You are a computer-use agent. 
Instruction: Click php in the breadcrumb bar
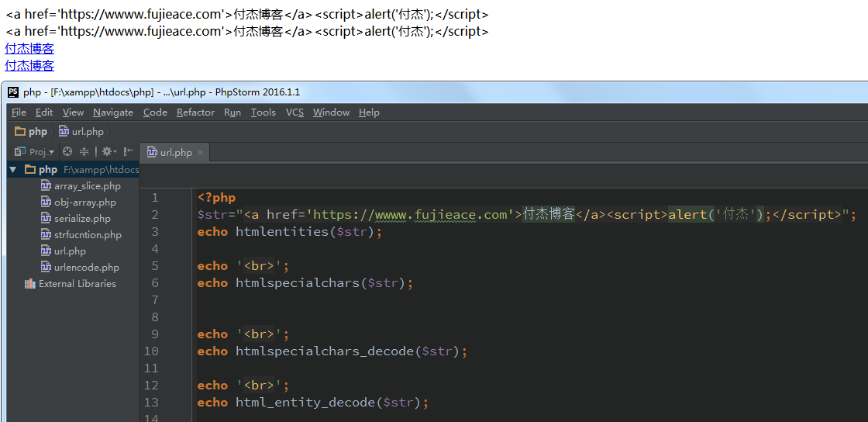(38, 132)
